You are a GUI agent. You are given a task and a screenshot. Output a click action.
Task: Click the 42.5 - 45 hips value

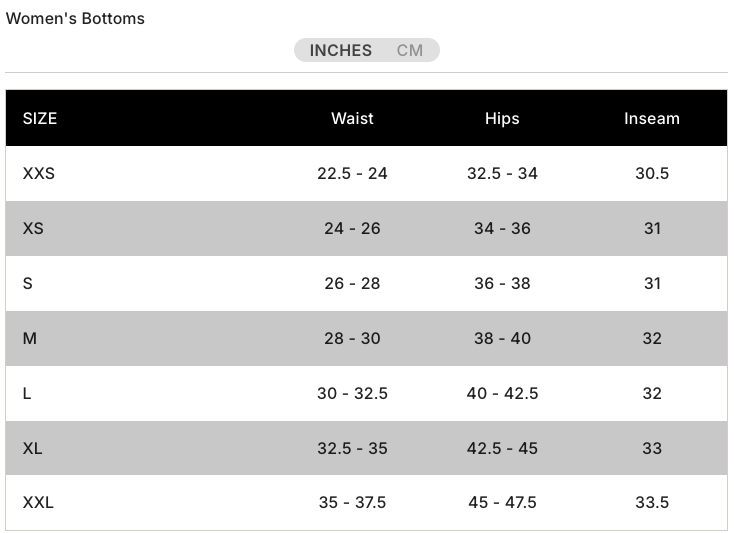point(502,448)
